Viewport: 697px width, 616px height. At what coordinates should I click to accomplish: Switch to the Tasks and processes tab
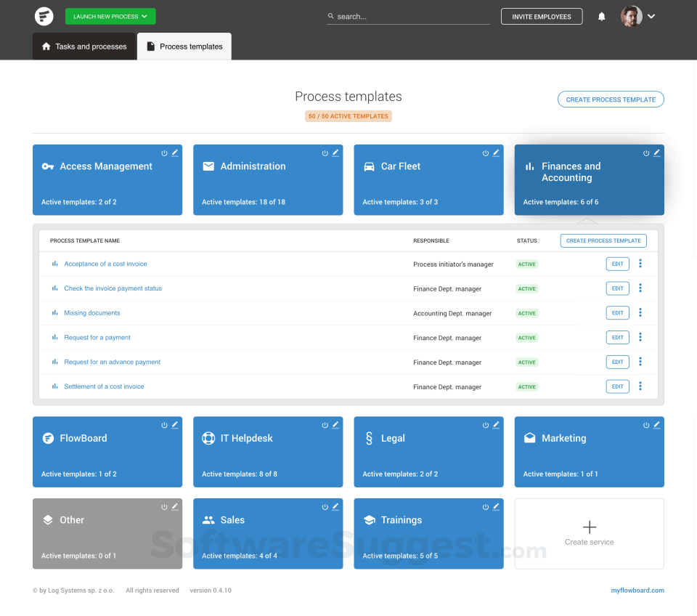coord(83,46)
